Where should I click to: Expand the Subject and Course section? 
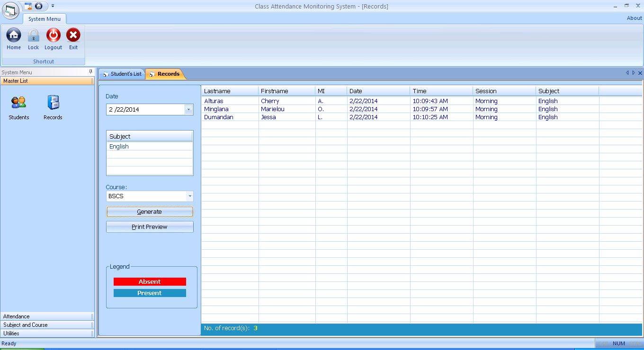click(x=47, y=325)
